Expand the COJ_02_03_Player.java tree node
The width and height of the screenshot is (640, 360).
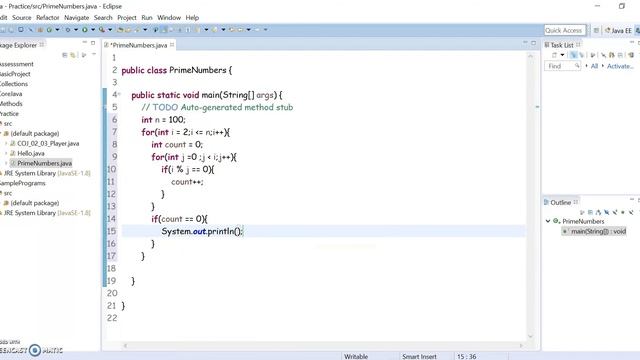pos(6,144)
